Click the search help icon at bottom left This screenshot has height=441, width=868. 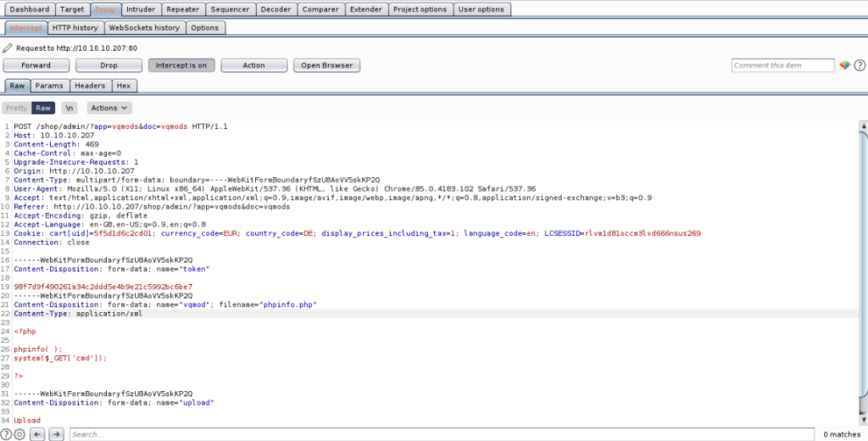pyautogui.click(x=6, y=434)
